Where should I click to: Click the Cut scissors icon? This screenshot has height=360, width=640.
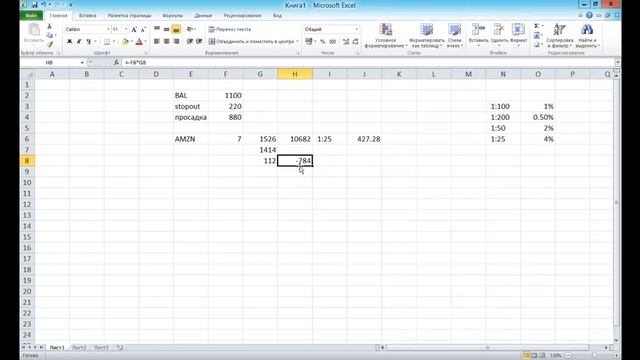tap(50, 26)
